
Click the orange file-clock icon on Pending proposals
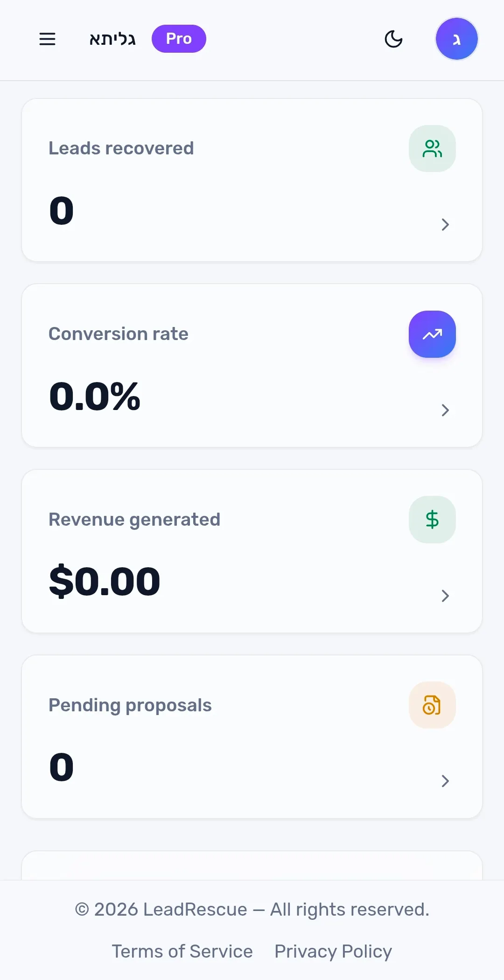click(x=432, y=705)
